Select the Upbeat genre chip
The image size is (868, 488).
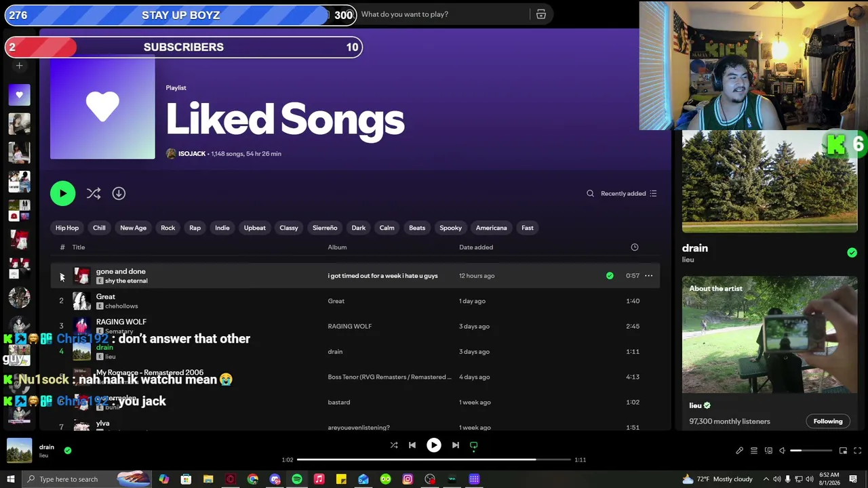pyautogui.click(x=255, y=228)
